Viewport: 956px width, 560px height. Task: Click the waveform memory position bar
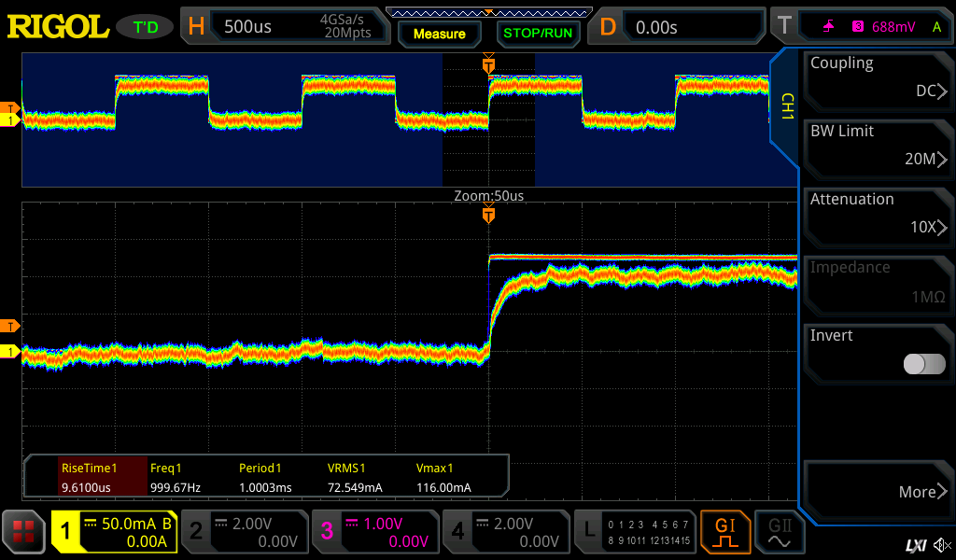[487, 12]
